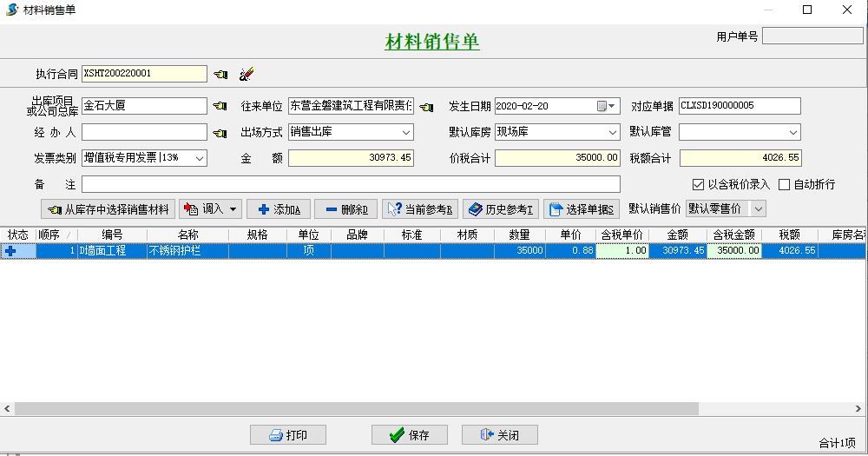Click the lookup hand icon beside 往来单位
Screen dimensions: 868x456
(426, 107)
